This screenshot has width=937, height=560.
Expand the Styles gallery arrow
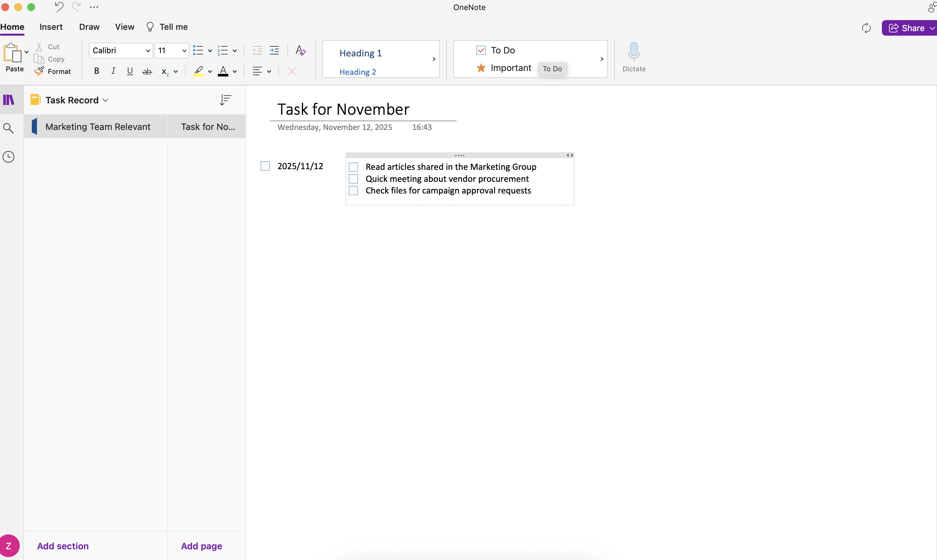[x=434, y=59]
